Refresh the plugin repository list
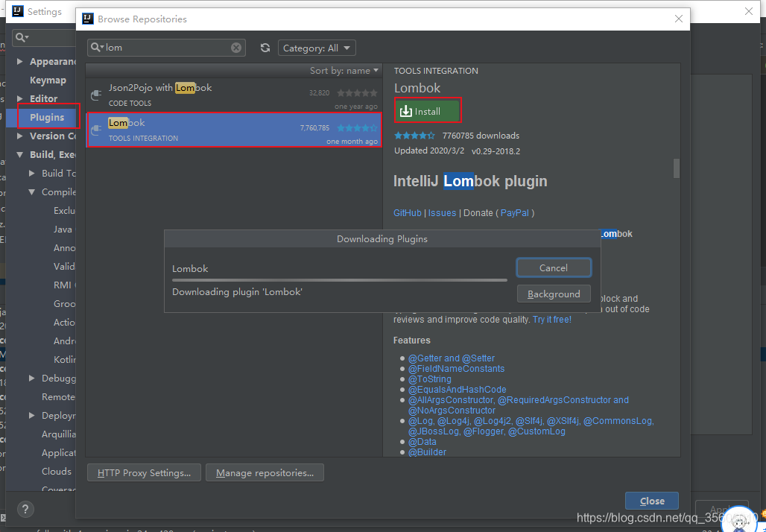The image size is (766, 532). pos(265,48)
